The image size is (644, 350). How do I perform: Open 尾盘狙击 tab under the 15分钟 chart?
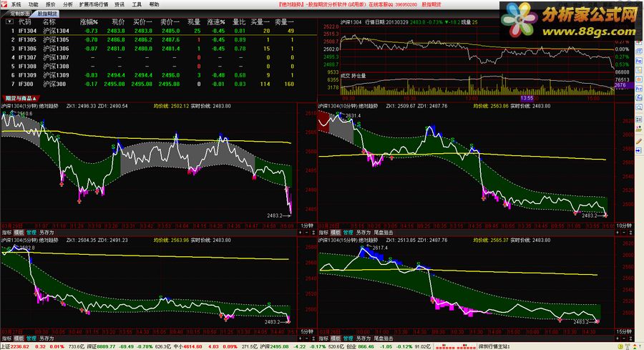(384, 339)
